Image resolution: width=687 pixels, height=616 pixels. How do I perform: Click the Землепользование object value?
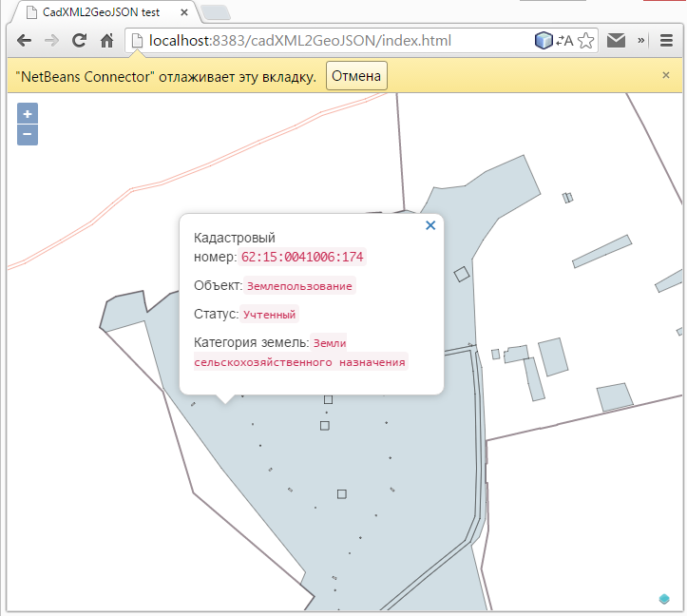(x=299, y=286)
